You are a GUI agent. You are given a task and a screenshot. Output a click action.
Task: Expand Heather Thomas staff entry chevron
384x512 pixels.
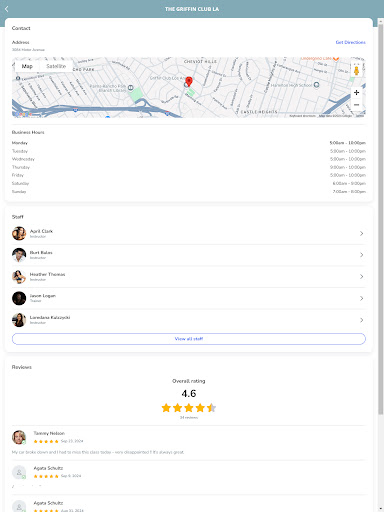[361, 276]
